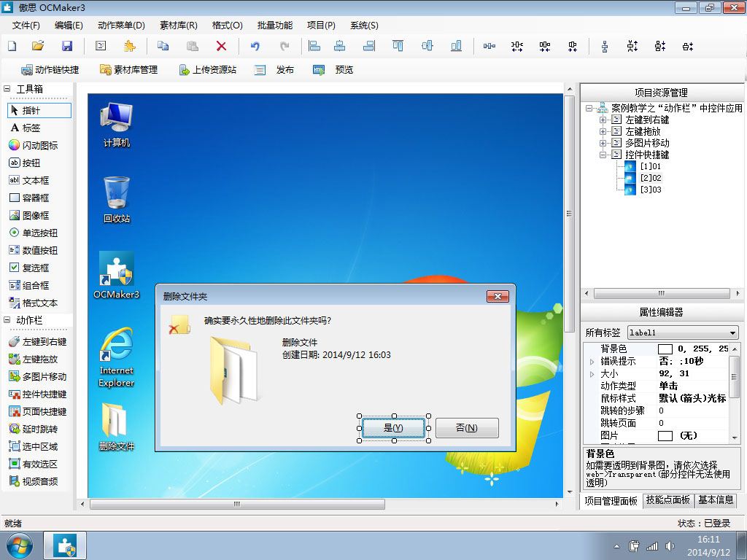
Task: Select the 单选按钮 radio tool
Action: (x=34, y=233)
